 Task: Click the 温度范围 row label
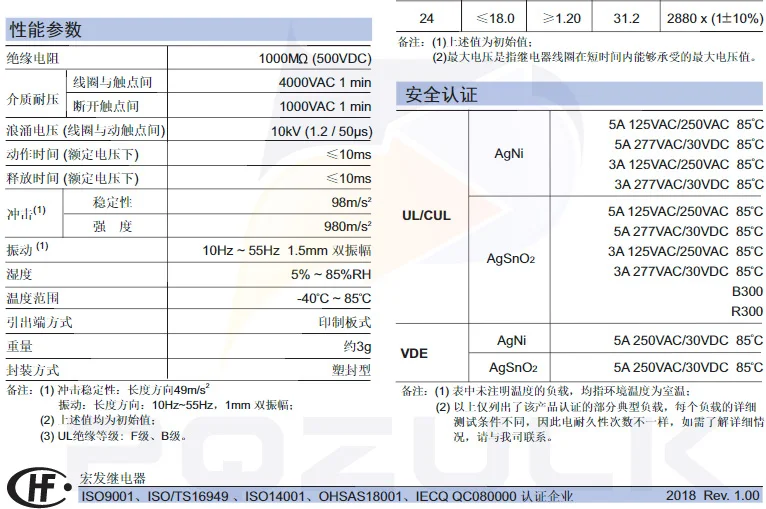click(x=33, y=298)
